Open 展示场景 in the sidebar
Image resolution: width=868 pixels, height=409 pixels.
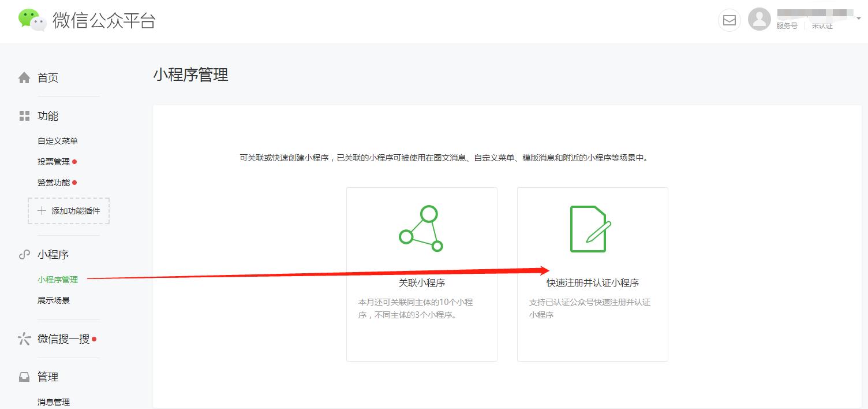pos(54,300)
